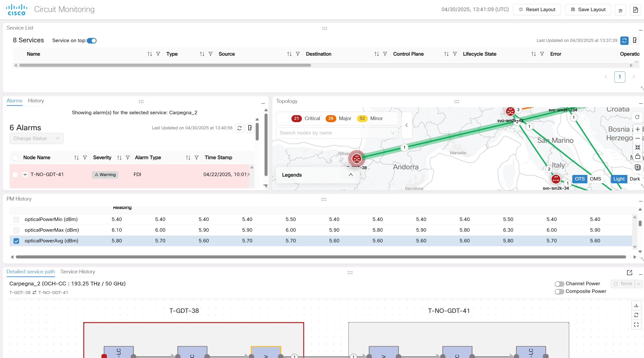Check the T-NO-GDT-41 alarm row checkbox
This screenshot has height=358, width=644.
tap(15, 175)
